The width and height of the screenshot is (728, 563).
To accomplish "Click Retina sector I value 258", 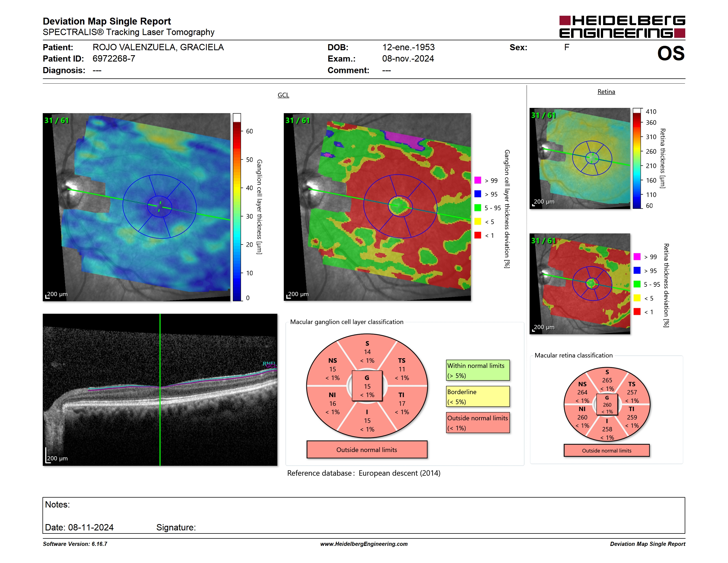I will pos(607,429).
